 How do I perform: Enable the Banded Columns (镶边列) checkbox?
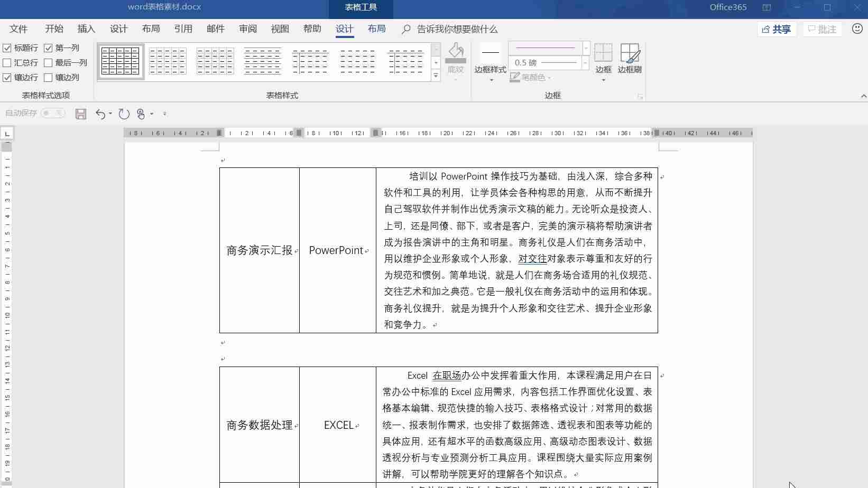coord(48,78)
